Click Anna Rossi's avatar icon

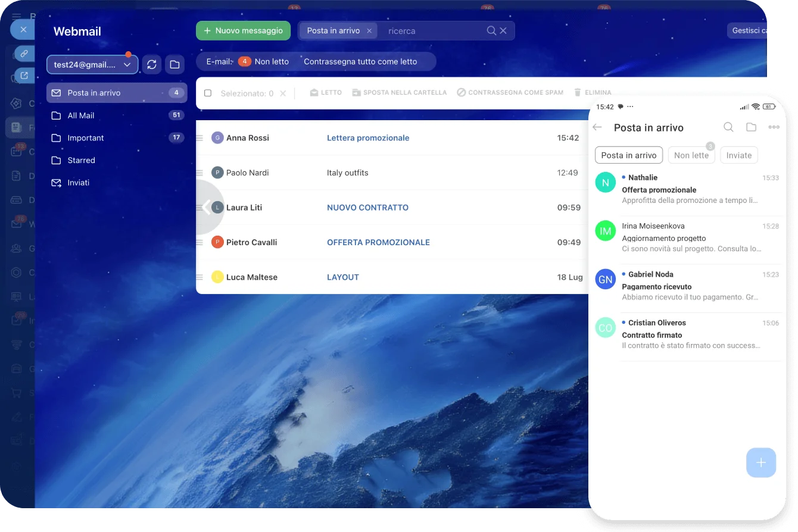tap(217, 137)
